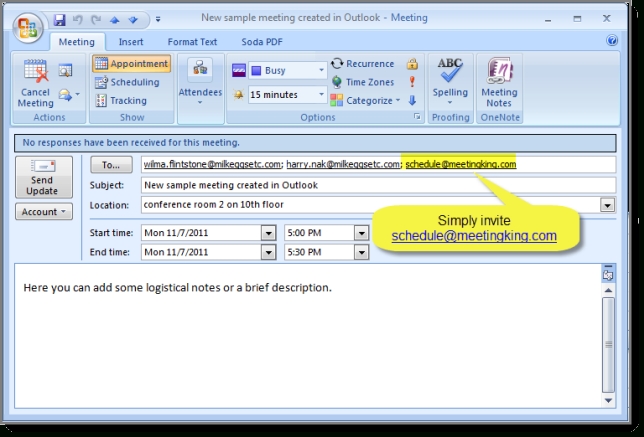Open the Customize Quick Access Toolbar menu
644x437 pixels.
click(158, 19)
